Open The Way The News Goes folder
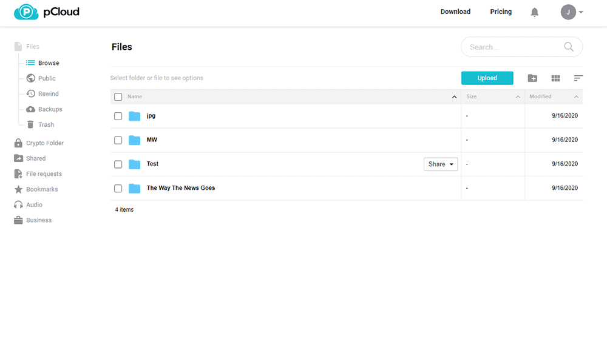Screen dimensions: 607x364 [x=181, y=187]
